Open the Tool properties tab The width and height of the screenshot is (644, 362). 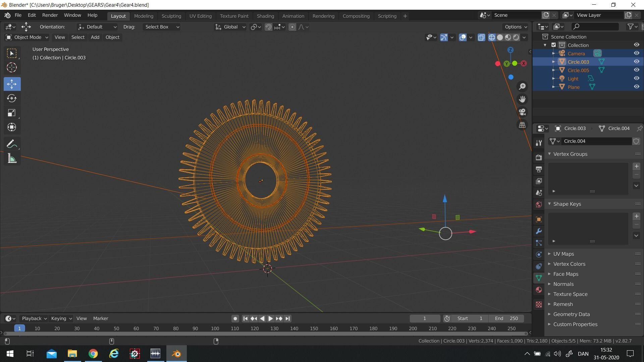(x=539, y=143)
